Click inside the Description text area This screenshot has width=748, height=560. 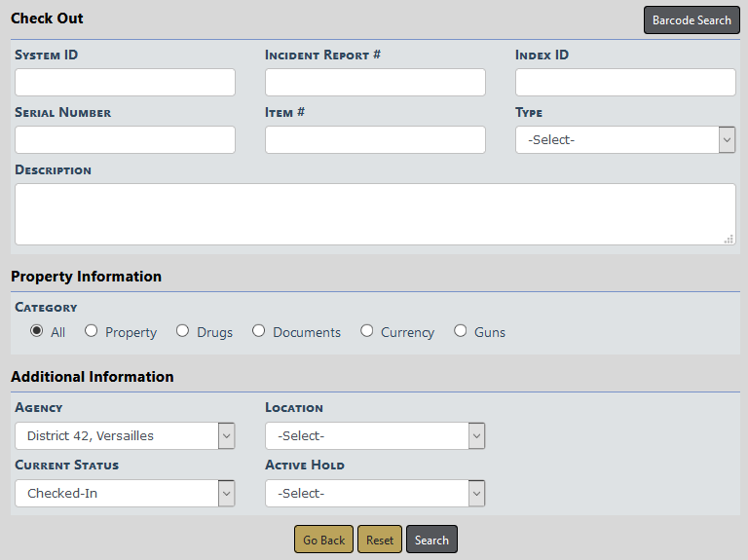[x=375, y=213]
